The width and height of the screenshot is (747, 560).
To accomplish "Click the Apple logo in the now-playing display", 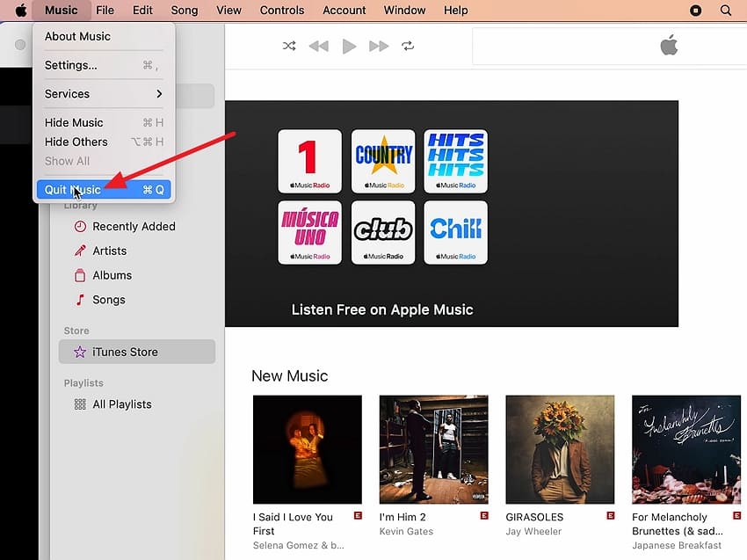I will (669, 46).
